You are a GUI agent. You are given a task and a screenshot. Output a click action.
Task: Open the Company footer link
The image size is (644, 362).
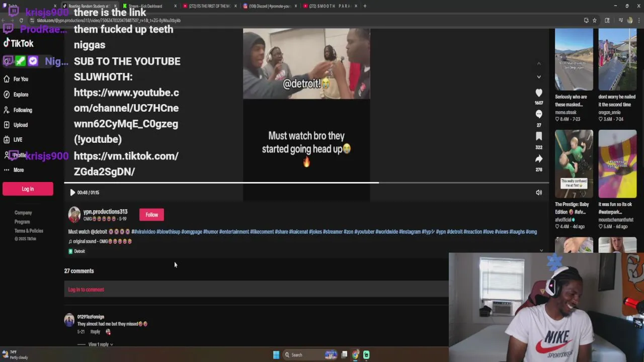[23, 213]
